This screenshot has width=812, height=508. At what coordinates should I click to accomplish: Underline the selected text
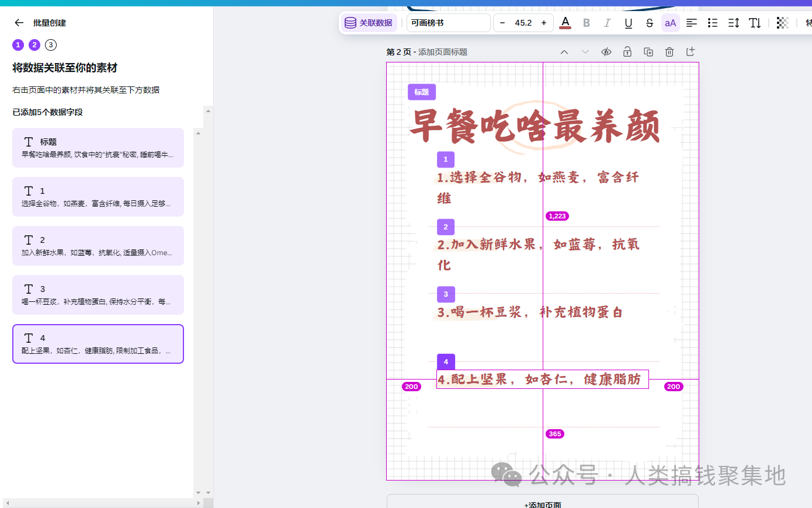pyautogui.click(x=628, y=23)
